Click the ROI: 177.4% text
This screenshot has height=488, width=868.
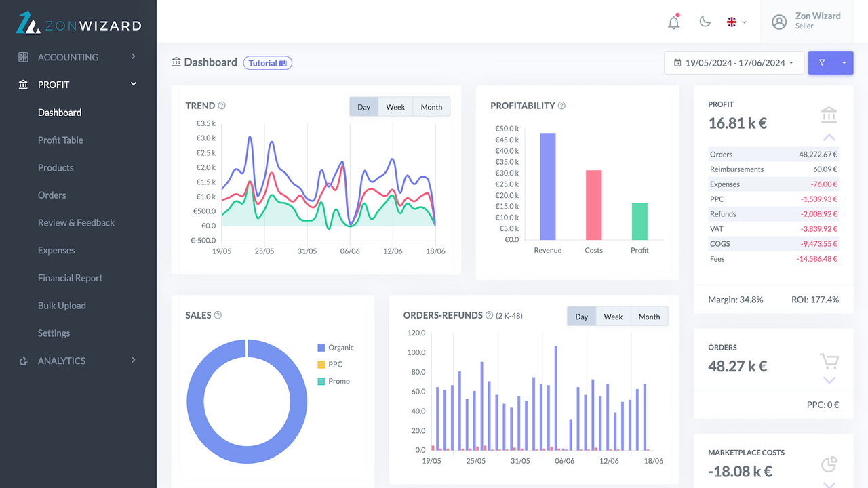coord(815,300)
